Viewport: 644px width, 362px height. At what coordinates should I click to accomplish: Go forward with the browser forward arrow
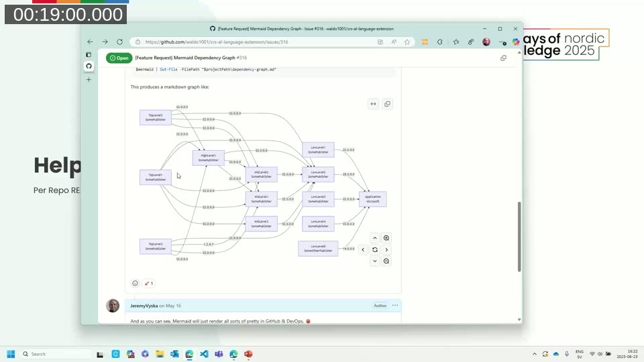click(105, 42)
